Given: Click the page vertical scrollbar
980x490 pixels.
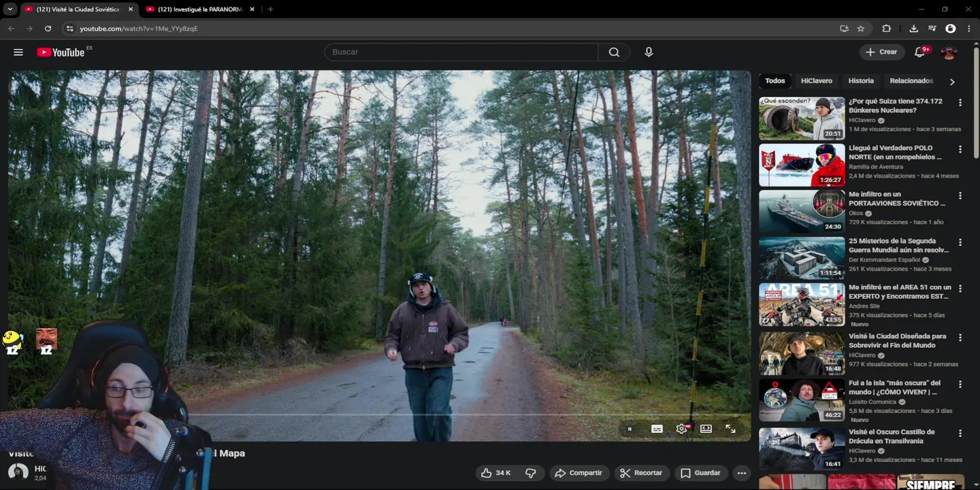Looking at the screenshot, I should tap(976, 102).
